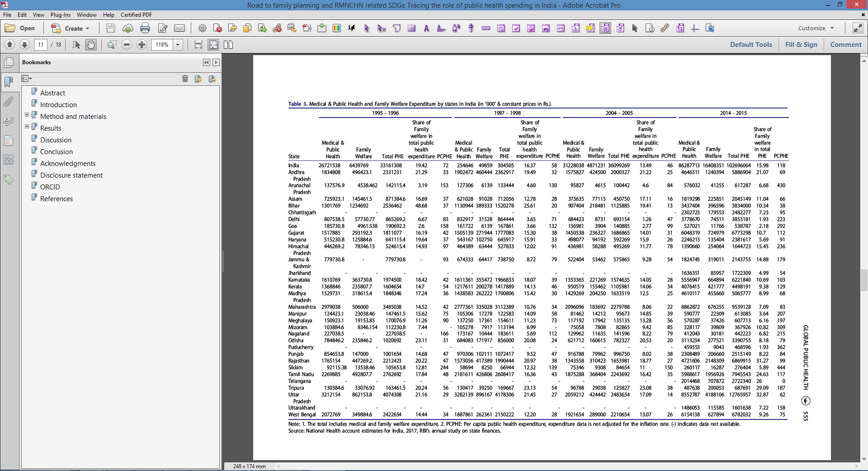Screen dimensions: 868x471
Task: Click the Marquee Zoom tool
Action: point(112,45)
